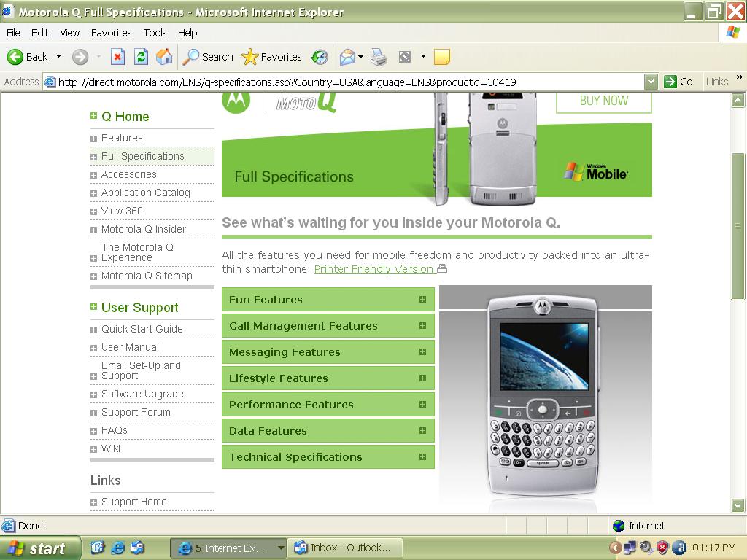Click the page icon in the address bar
Viewport: 747px width, 560px height.
[50, 82]
